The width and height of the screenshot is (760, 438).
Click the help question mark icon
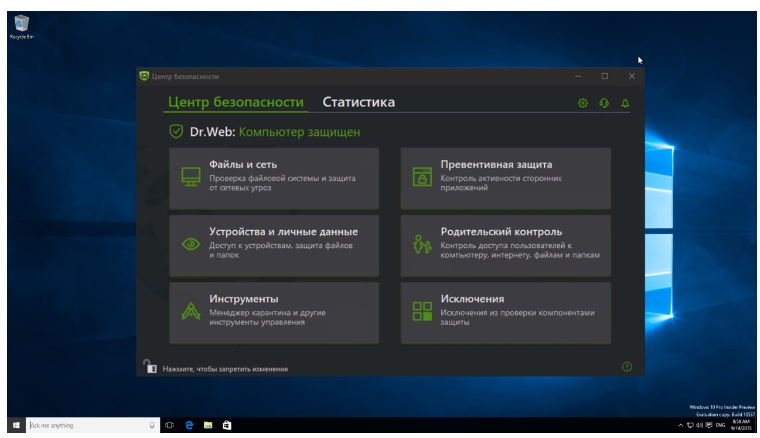pos(627,367)
